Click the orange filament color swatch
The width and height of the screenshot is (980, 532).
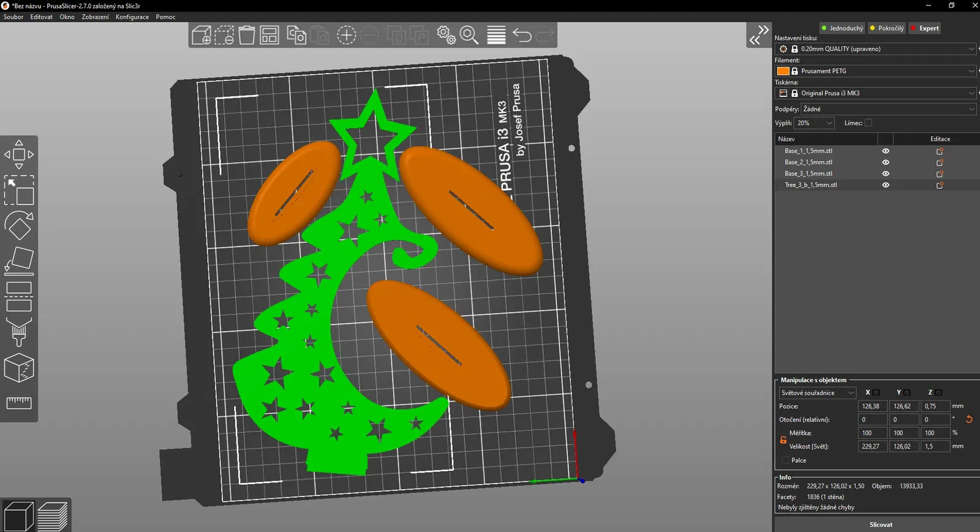pyautogui.click(x=783, y=71)
